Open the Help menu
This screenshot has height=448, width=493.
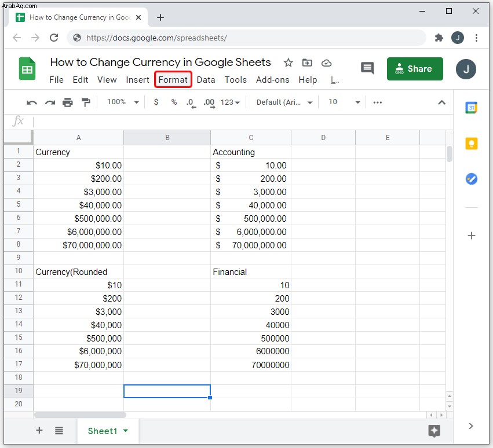308,80
